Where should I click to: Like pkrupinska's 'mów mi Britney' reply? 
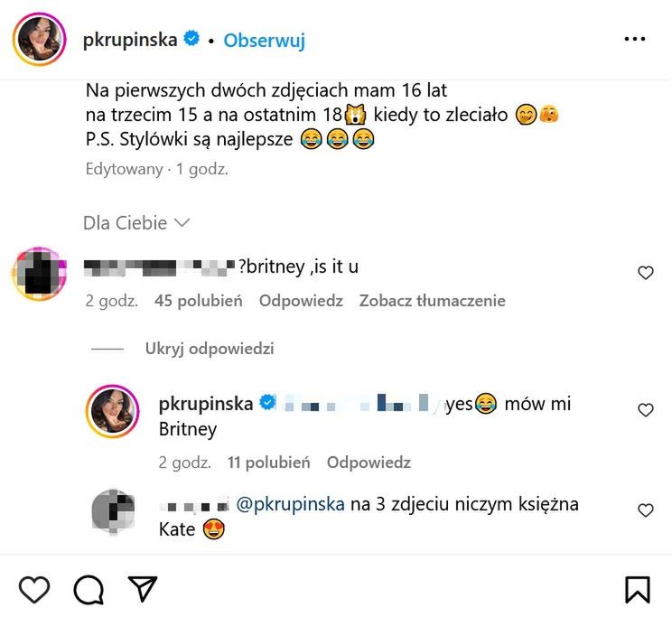(x=645, y=410)
